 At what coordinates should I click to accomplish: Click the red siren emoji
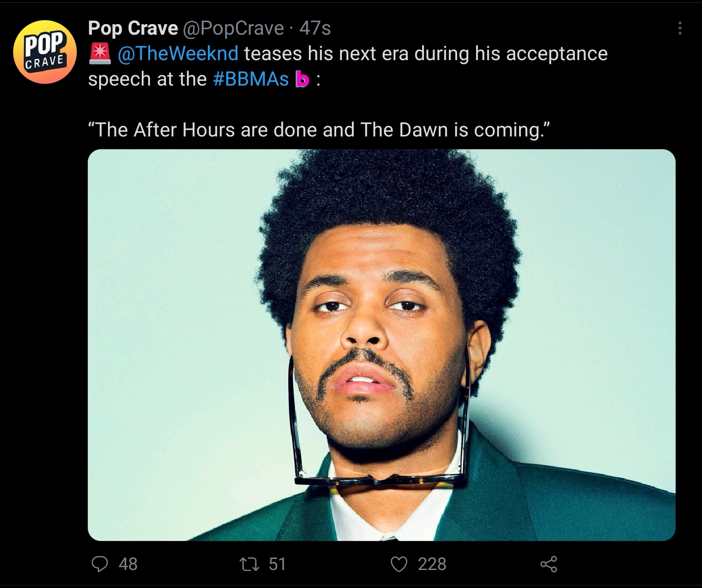click(100, 54)
